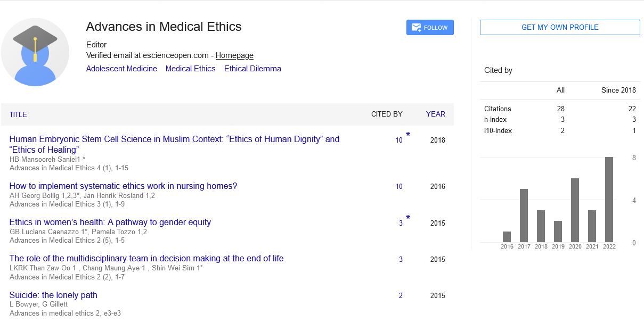The height and width of the screenshot is (322, 644).
Task: Select the Medical Ethics topic tag
Action: (x=190, y=69)
